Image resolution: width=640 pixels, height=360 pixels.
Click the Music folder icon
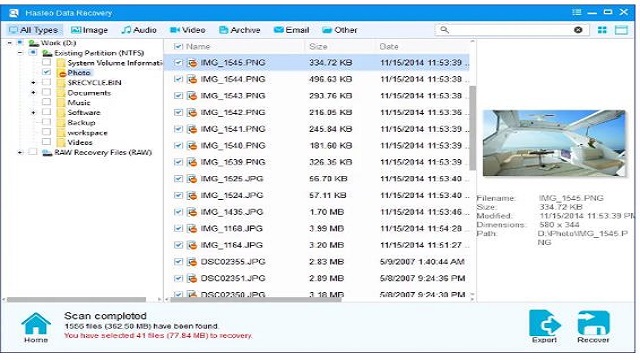pos(61,102)
